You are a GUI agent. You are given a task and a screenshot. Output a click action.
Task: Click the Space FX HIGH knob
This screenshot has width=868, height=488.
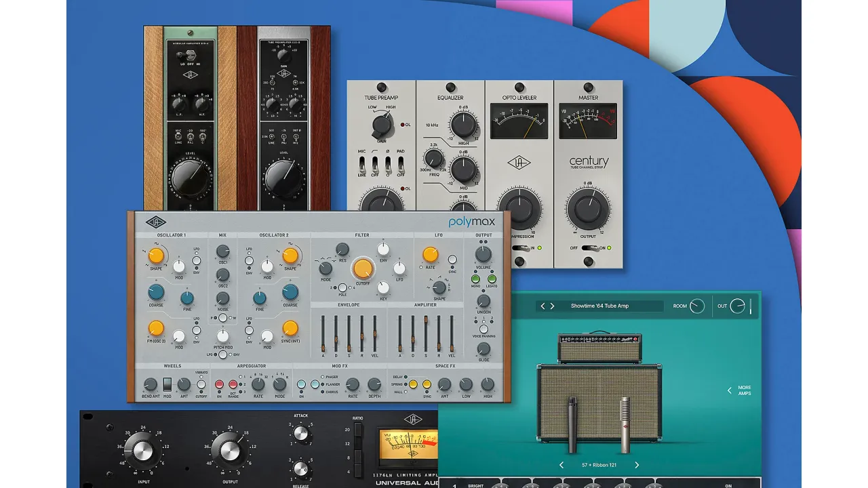click(x=487, y=384)
